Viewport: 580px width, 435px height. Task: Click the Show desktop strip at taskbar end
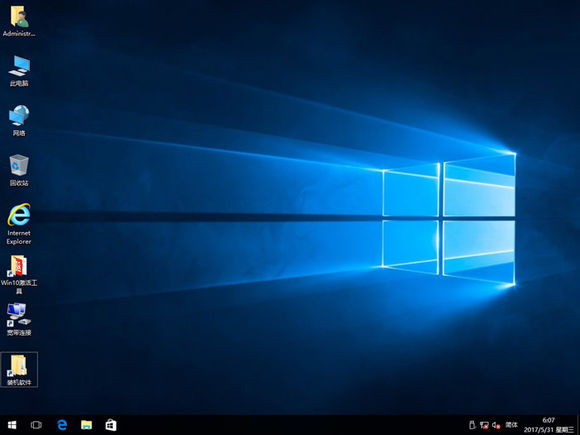tap(578, 425)
